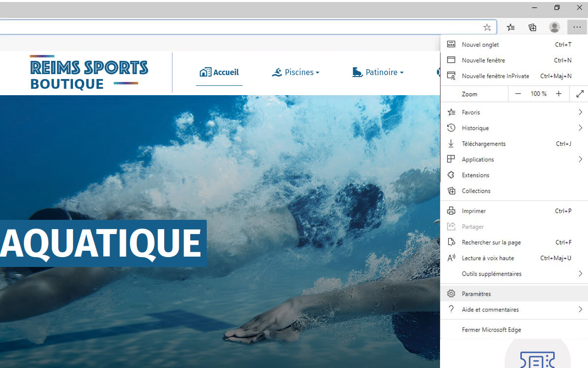
Task: Click the star icon in address bar
Action: pyautogui.click(x=487, y=27)
